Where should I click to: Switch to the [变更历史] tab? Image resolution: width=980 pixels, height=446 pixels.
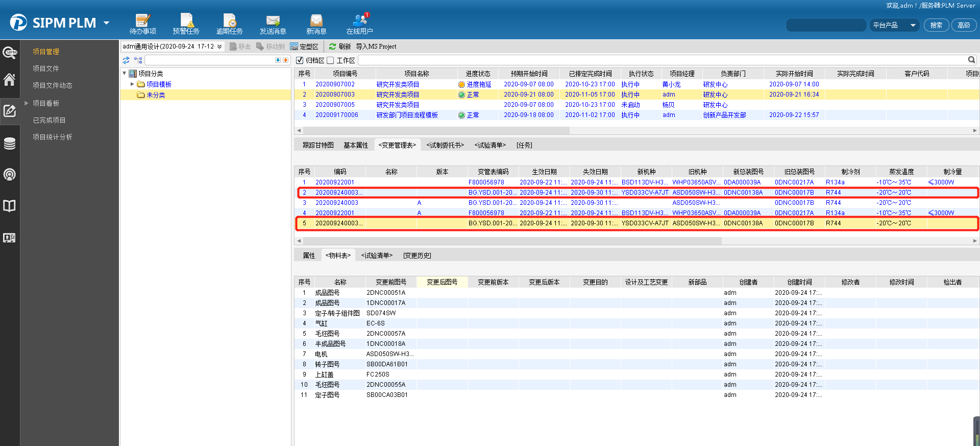(x=417, y=255)
